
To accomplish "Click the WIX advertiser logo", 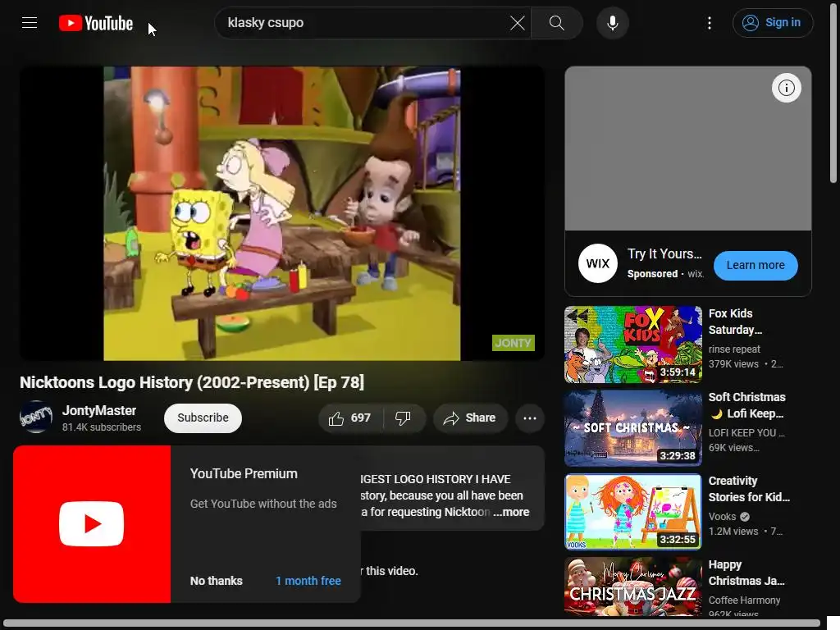I will point(598,263).
